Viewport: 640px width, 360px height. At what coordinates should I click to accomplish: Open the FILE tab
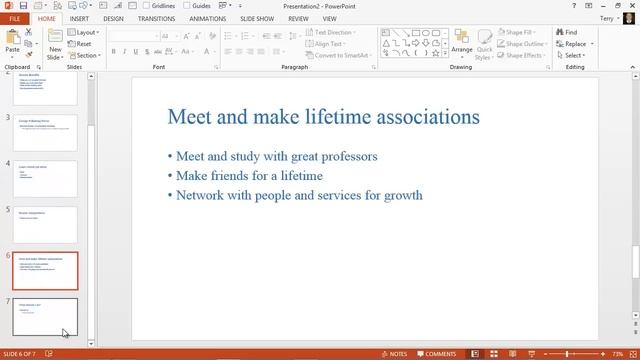pos(15,19)
